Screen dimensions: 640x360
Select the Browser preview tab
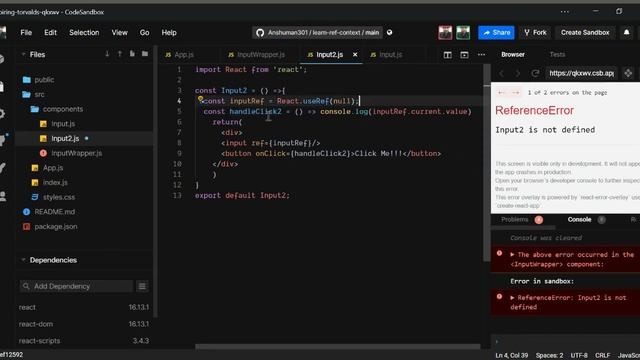point(513,54)
